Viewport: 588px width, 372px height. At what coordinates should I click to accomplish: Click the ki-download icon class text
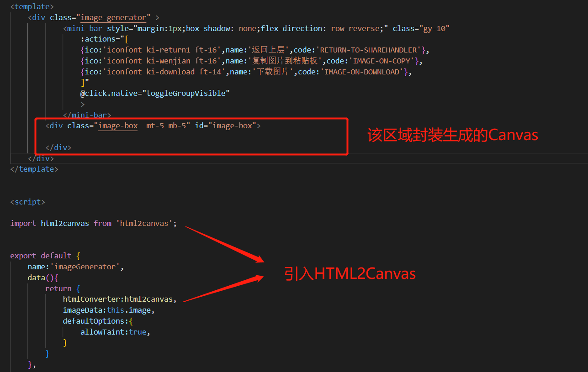[171, 71]
